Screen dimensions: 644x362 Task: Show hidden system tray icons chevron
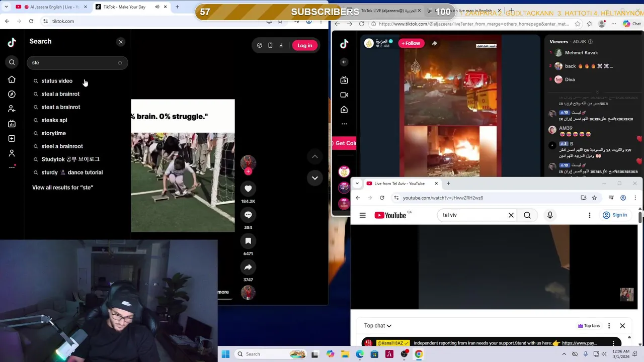tap(565, 354)
